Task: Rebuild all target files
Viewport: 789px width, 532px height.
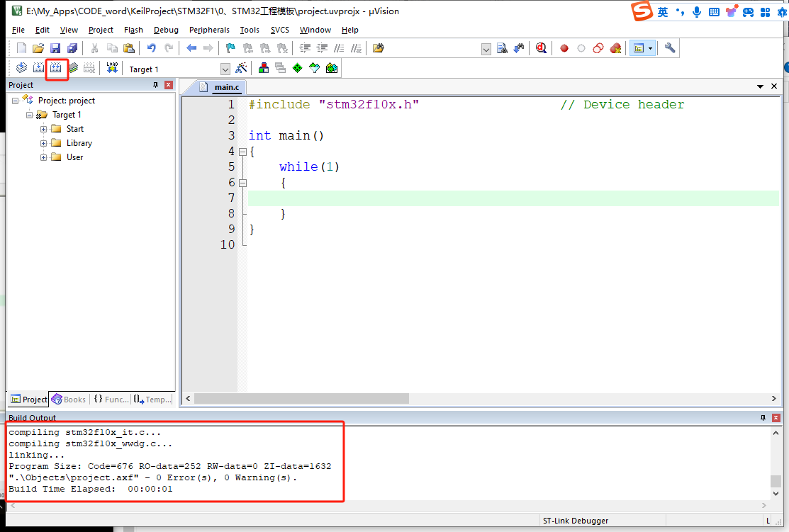Action: [56, 68]
